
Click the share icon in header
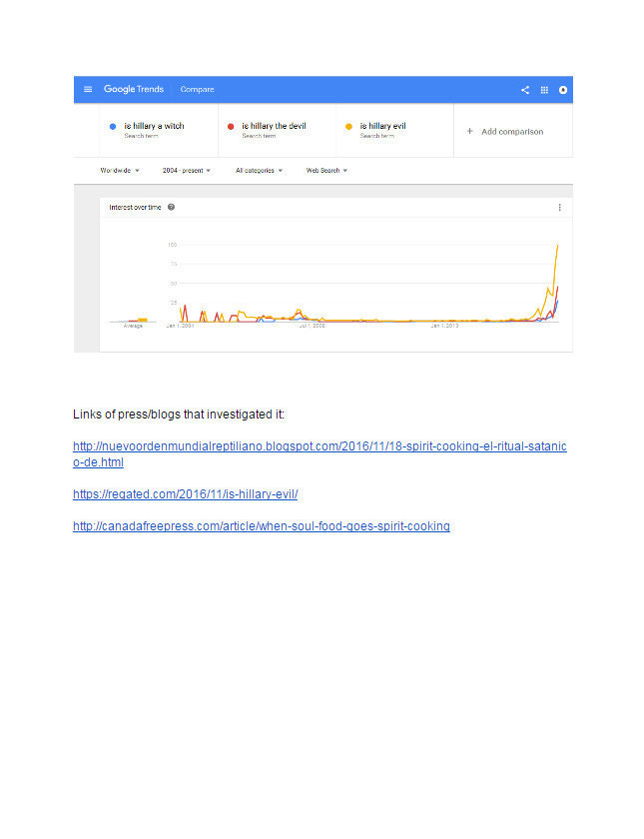(x=525, y=90)
